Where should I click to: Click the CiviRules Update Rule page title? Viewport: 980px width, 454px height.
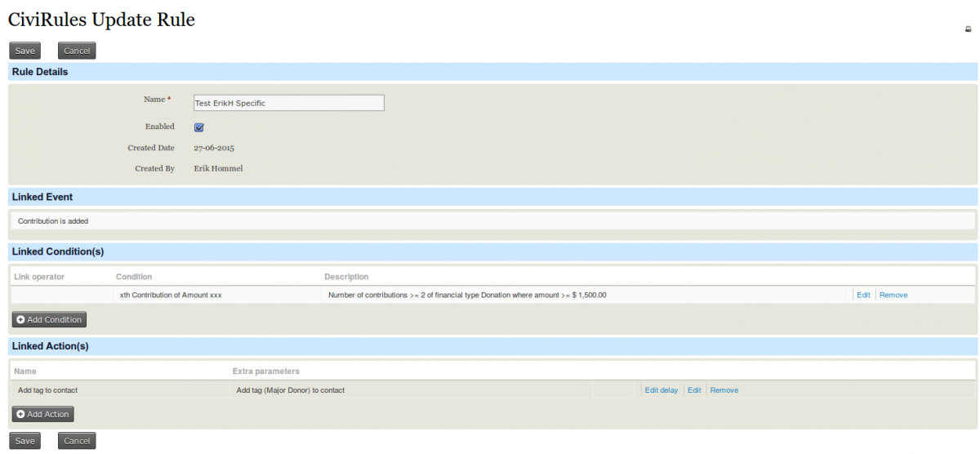click(x=101, y=20)
